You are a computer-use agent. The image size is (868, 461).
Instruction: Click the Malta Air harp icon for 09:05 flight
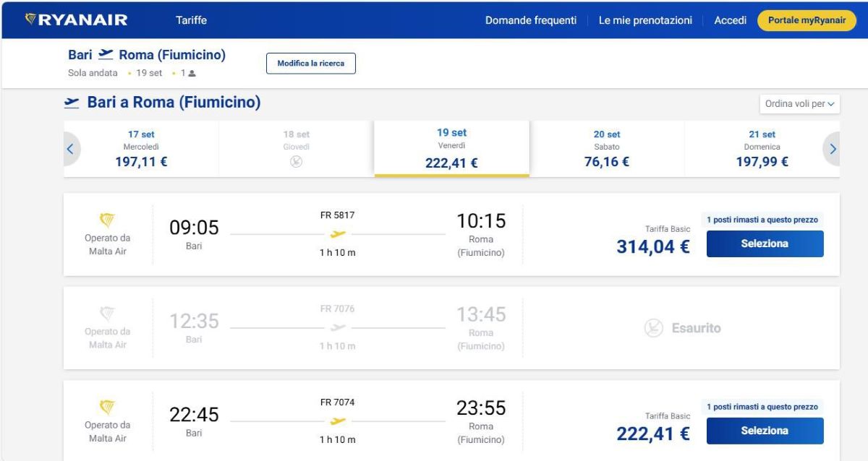(107, 218)
